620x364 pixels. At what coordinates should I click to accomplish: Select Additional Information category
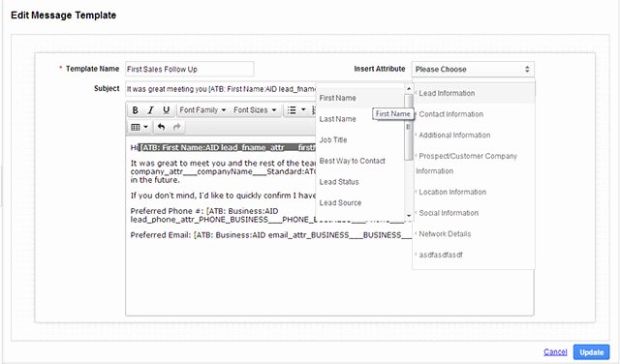[x=474, y=136]
